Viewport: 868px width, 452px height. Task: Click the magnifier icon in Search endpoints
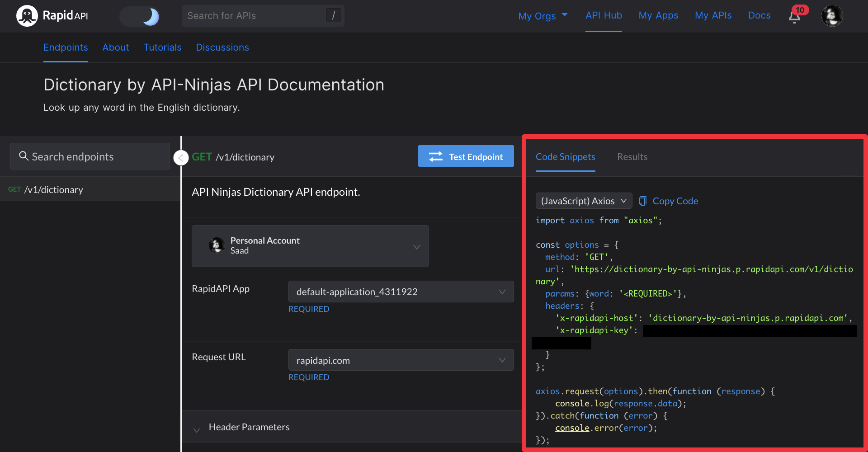(24, 156)
